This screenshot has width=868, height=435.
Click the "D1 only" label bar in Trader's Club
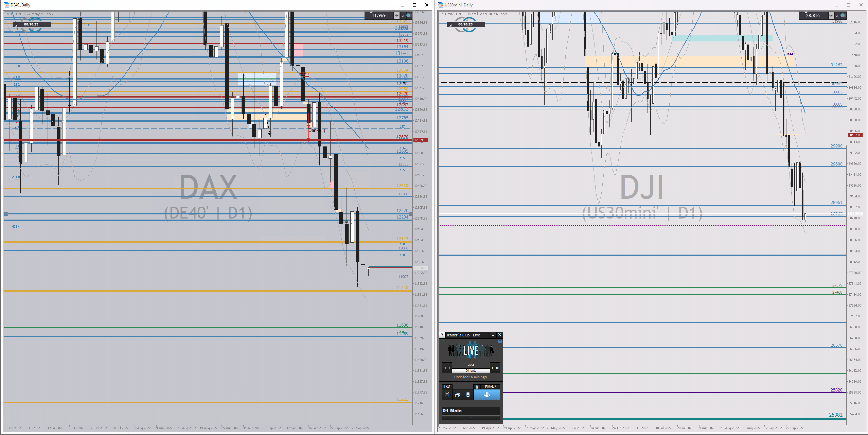point(471,371)
